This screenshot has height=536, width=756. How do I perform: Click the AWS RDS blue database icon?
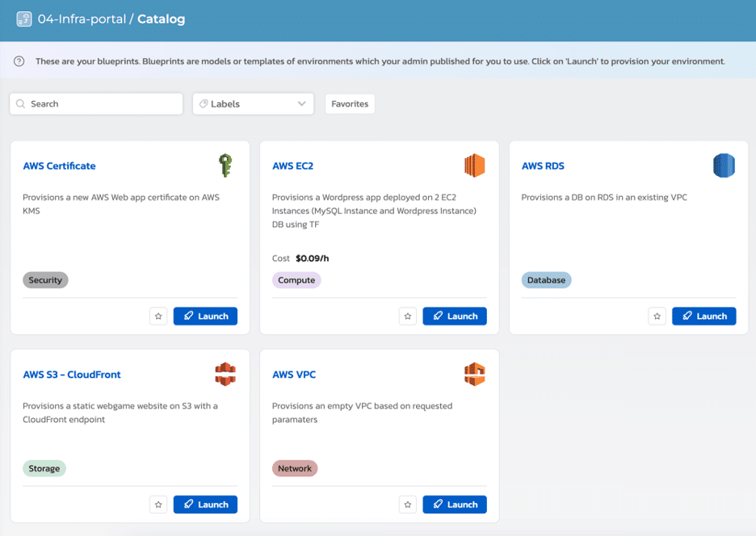[724, 166]
